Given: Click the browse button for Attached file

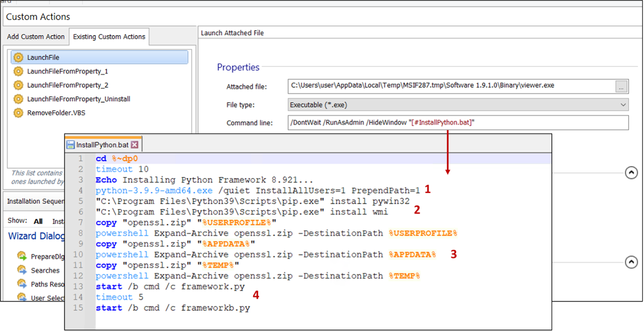Looking at the screenshot, I should (x=621, y=87).
